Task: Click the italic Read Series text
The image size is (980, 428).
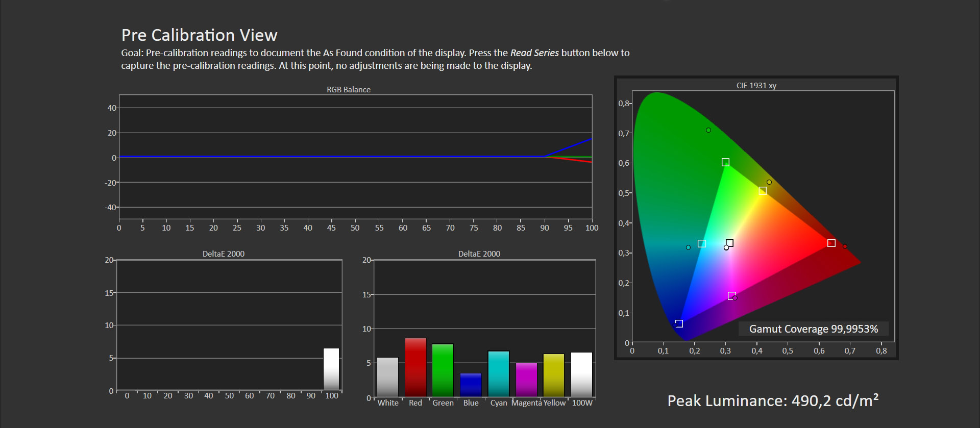Action: [x=534, y=53]
